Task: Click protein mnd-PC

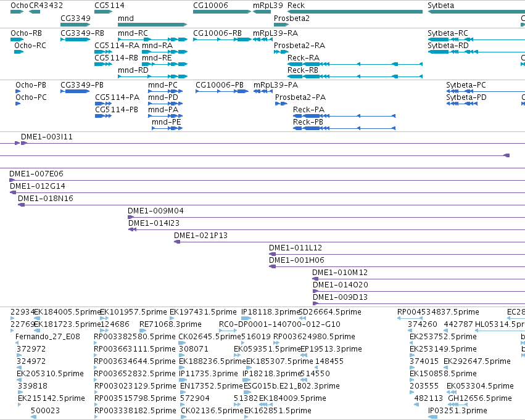Action: pos(165,91)
